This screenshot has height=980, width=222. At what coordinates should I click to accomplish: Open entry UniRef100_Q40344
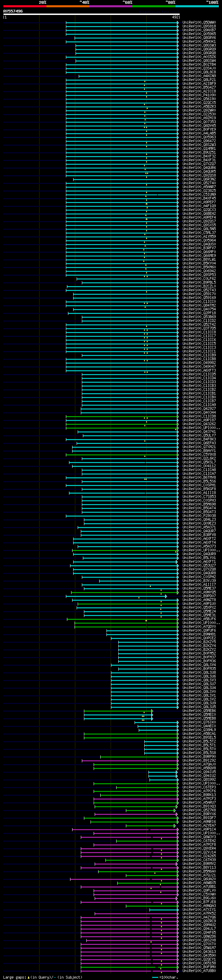click(199, 412)
